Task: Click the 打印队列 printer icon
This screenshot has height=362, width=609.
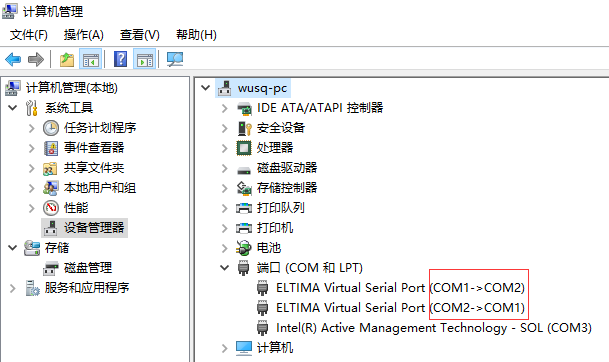Action: point(244,208)
